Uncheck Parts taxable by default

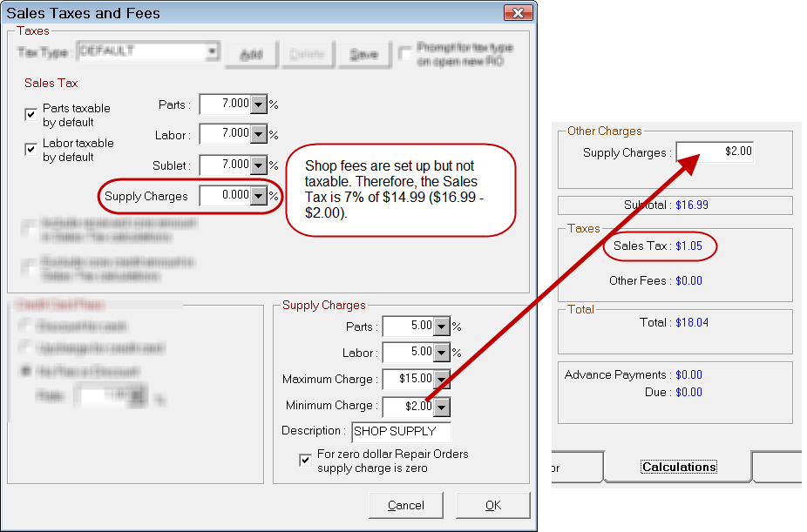(31, 115)
